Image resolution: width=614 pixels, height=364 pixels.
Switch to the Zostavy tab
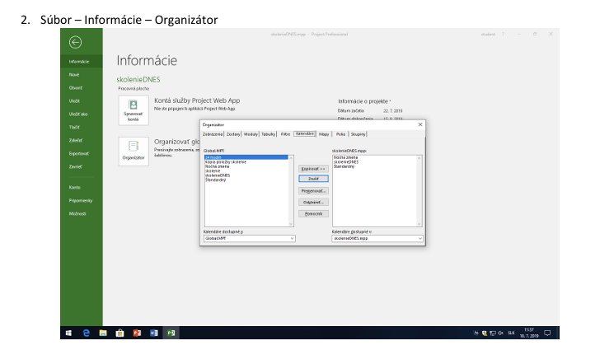(233, 134)
